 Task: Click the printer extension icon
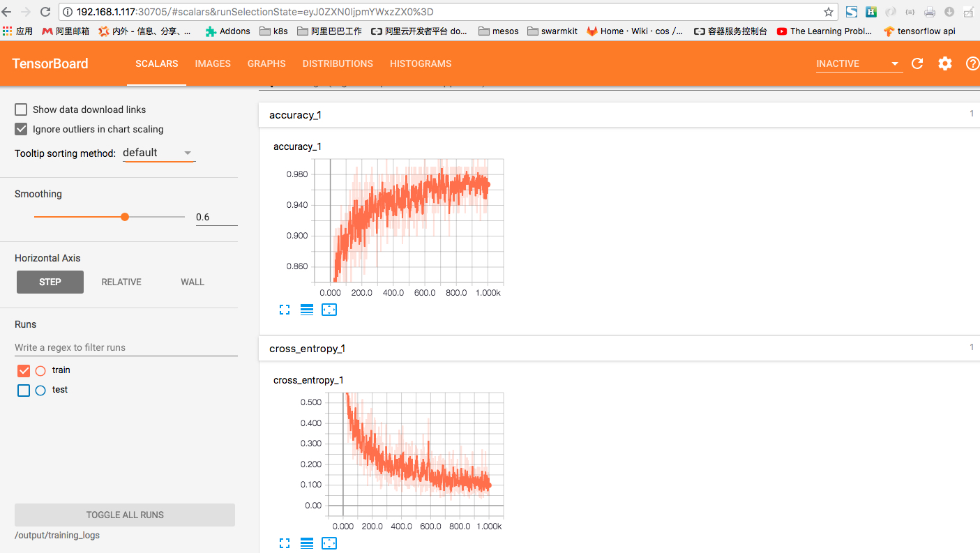pos(930,12)
